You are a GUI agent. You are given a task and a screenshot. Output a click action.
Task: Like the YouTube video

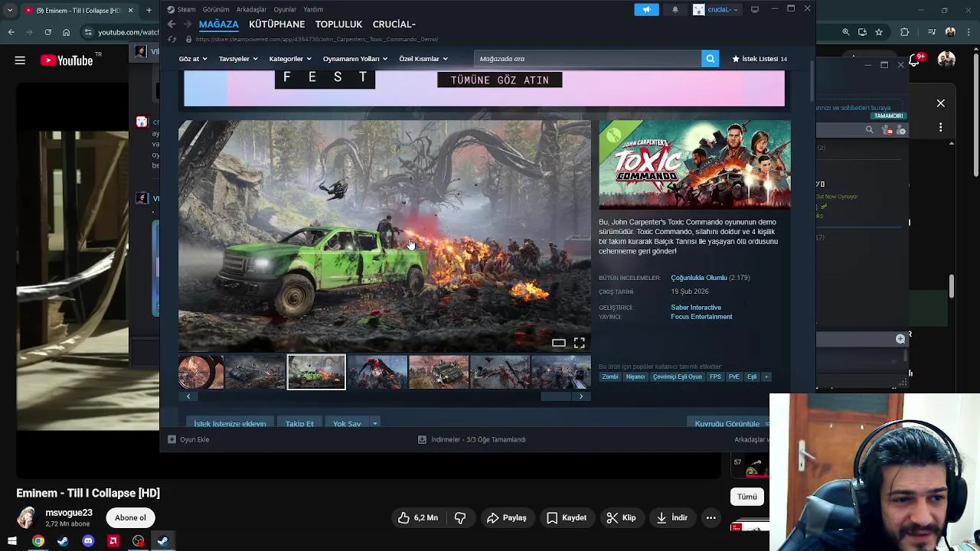[418, 518]
